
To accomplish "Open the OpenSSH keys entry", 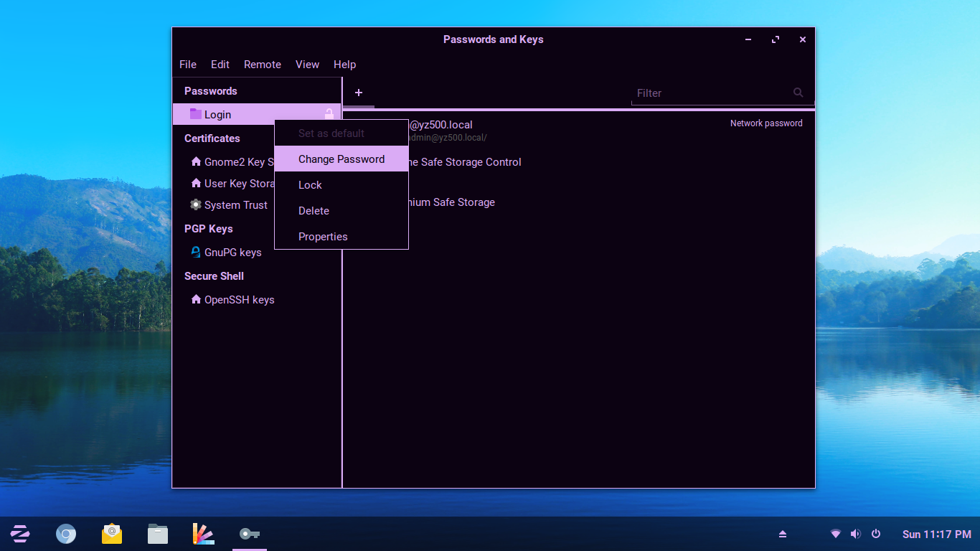I will 239,300.
